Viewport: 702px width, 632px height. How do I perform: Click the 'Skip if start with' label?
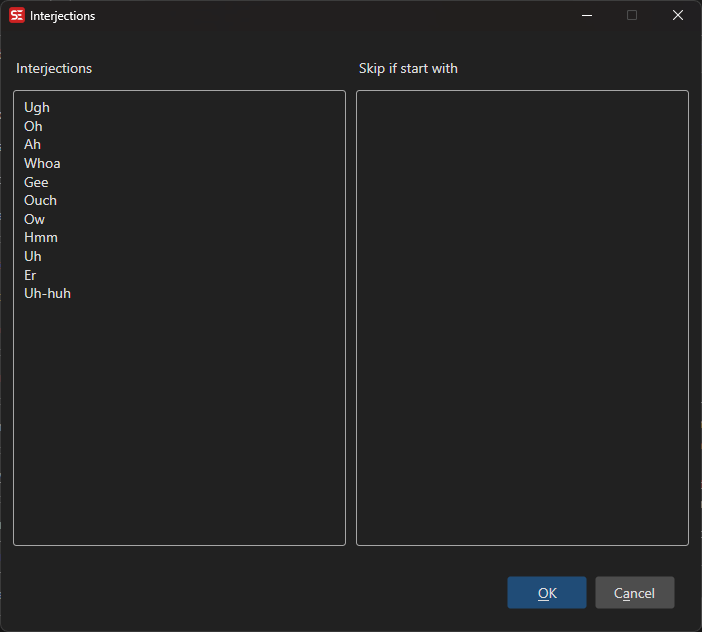[x=408, y=69]
